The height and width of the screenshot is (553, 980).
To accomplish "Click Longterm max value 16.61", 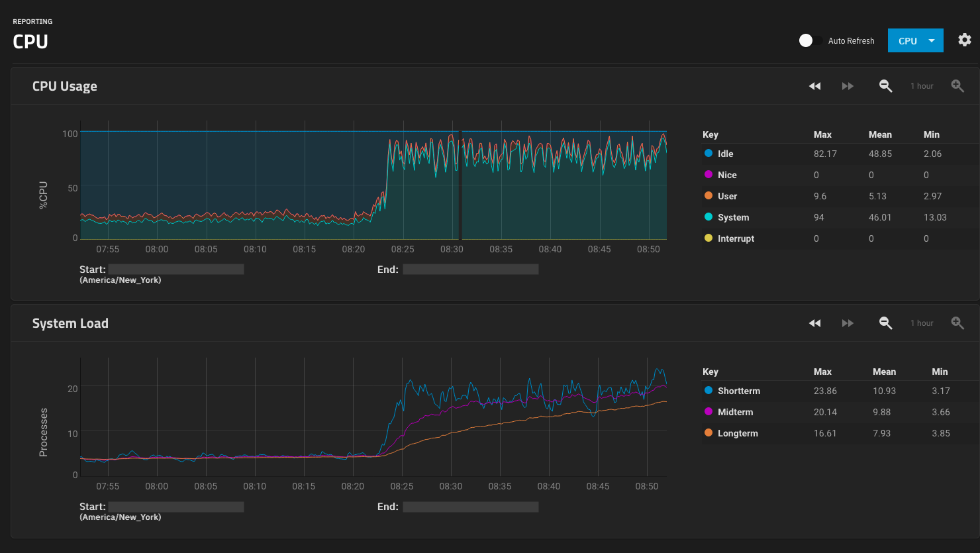I will coord(825,433).
